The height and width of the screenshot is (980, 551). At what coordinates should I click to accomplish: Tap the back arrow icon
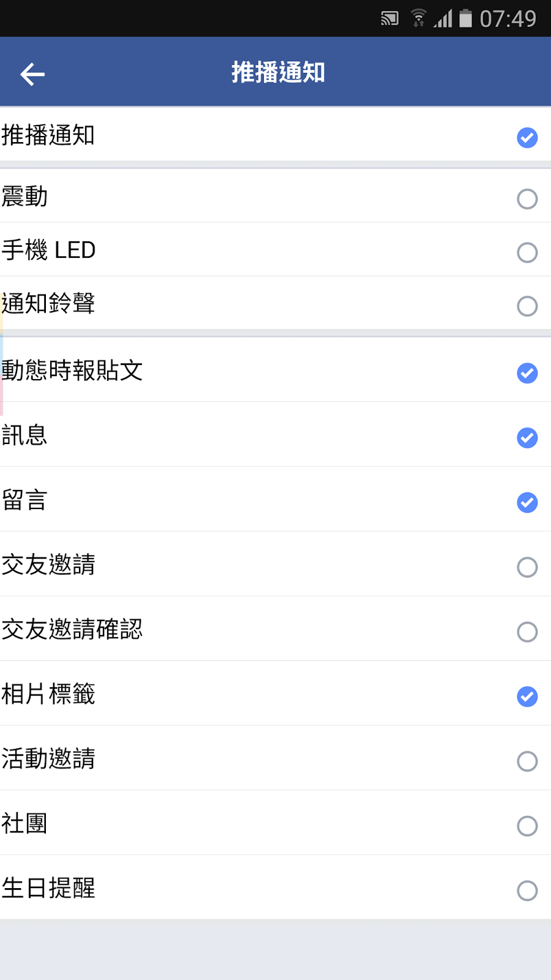[x=32, y=74]
